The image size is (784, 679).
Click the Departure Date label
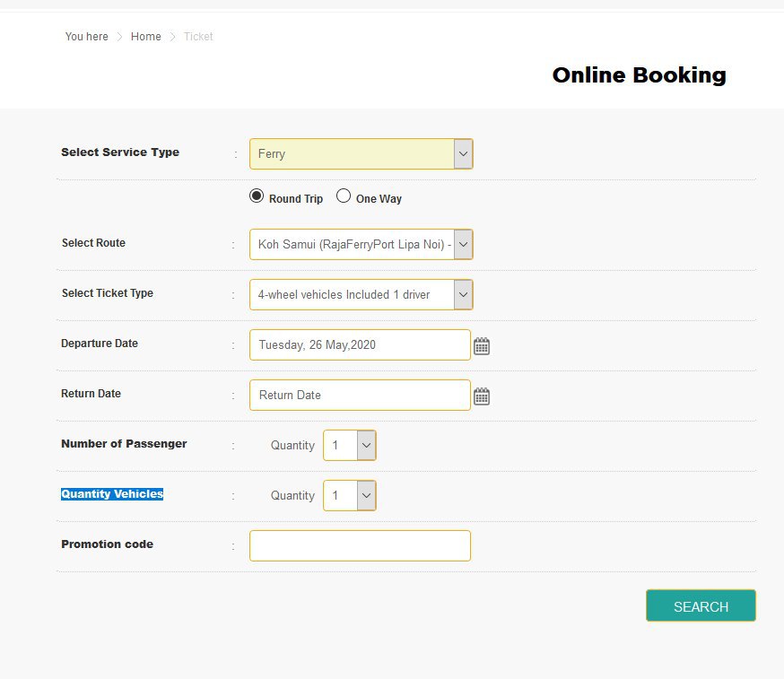[x=100, y=344]
